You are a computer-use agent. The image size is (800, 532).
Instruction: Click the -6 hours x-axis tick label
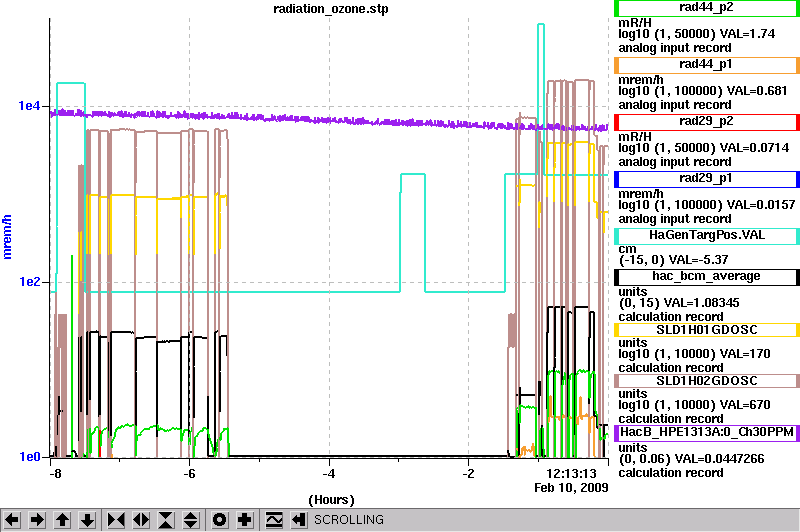click(189, 474)
